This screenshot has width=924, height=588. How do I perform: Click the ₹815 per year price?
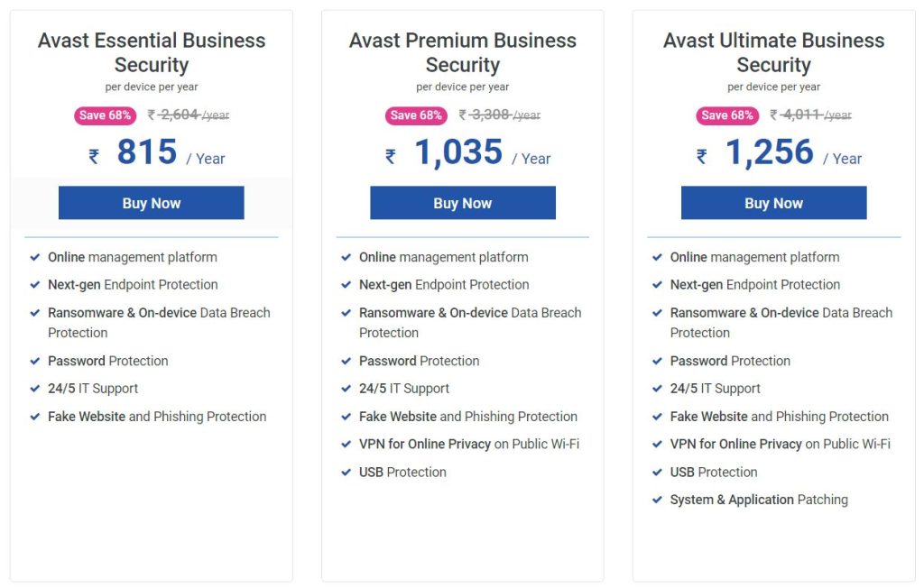(147, 152)
